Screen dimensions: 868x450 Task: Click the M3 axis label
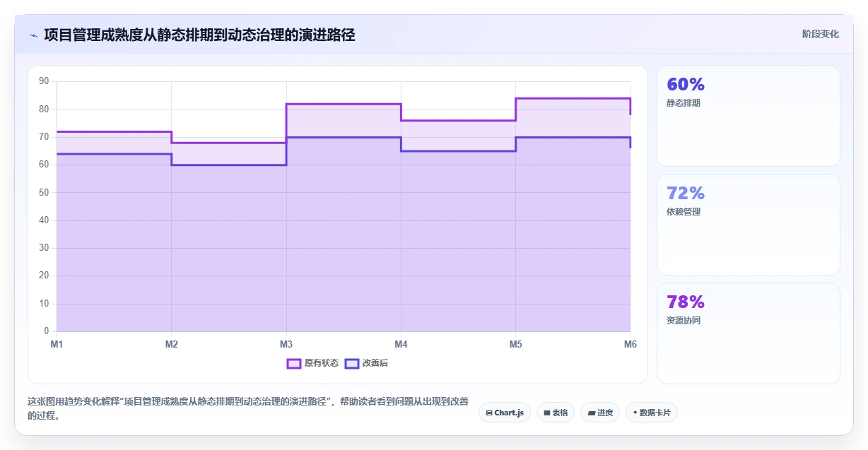pos(286,344)
